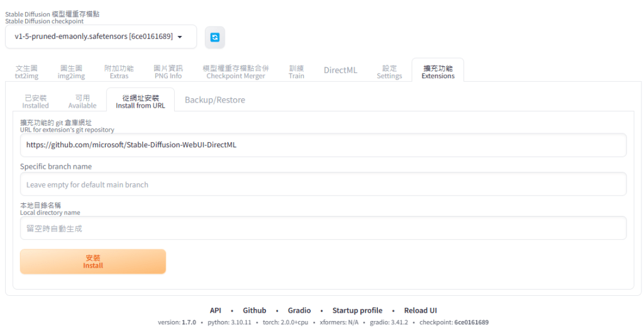Select the Extras tab
Image resolution: width=644 pixels, height=333 pixels.
coord(119,72)
